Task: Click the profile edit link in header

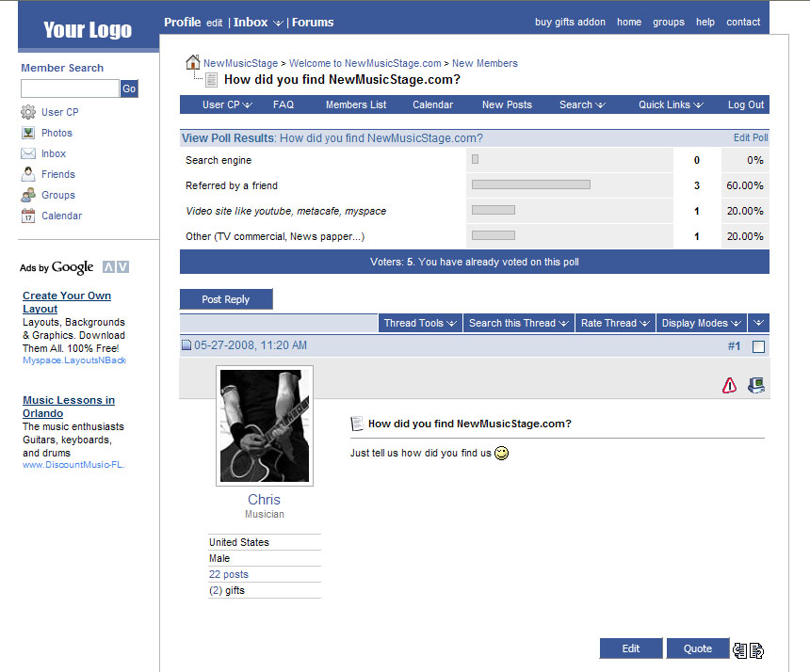Action: point(215,23)
